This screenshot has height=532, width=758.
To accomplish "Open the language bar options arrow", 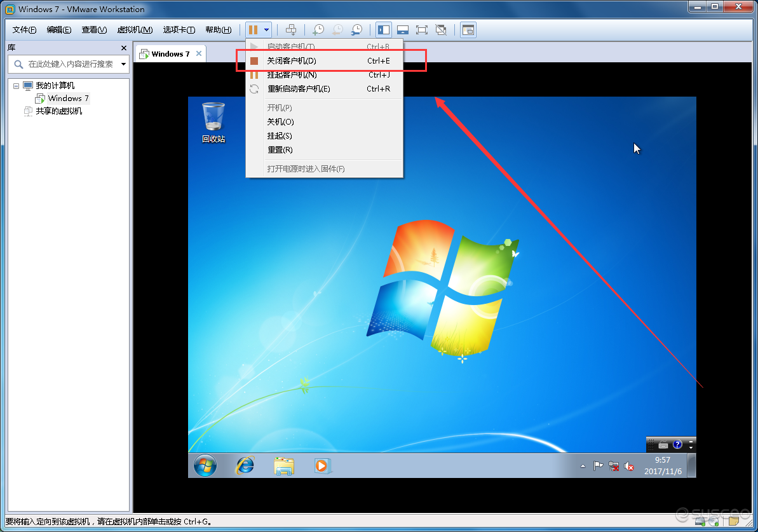I will 691,448.
